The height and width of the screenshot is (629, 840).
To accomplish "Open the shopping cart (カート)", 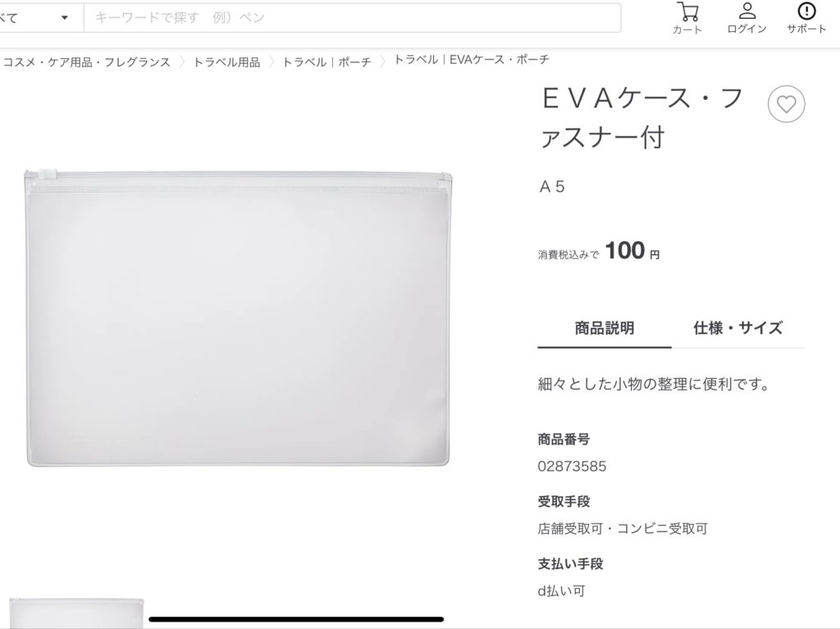I will pos(687,18).
